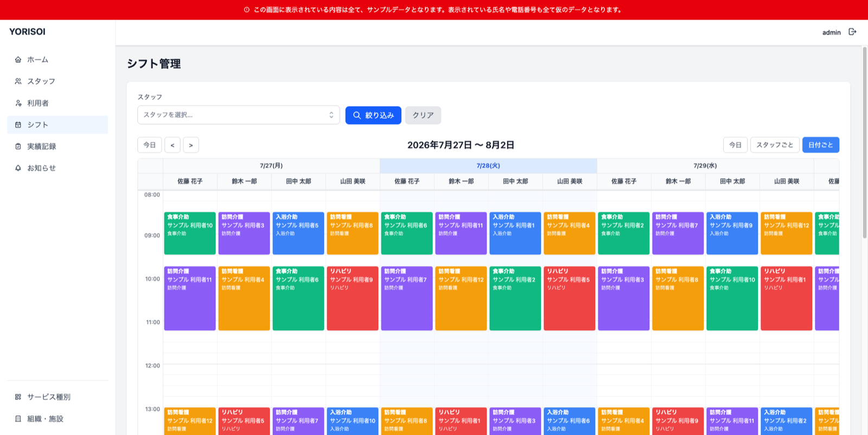Click the 12:00 time label
The height and width of the screenshot is (435, 868).
152,366
